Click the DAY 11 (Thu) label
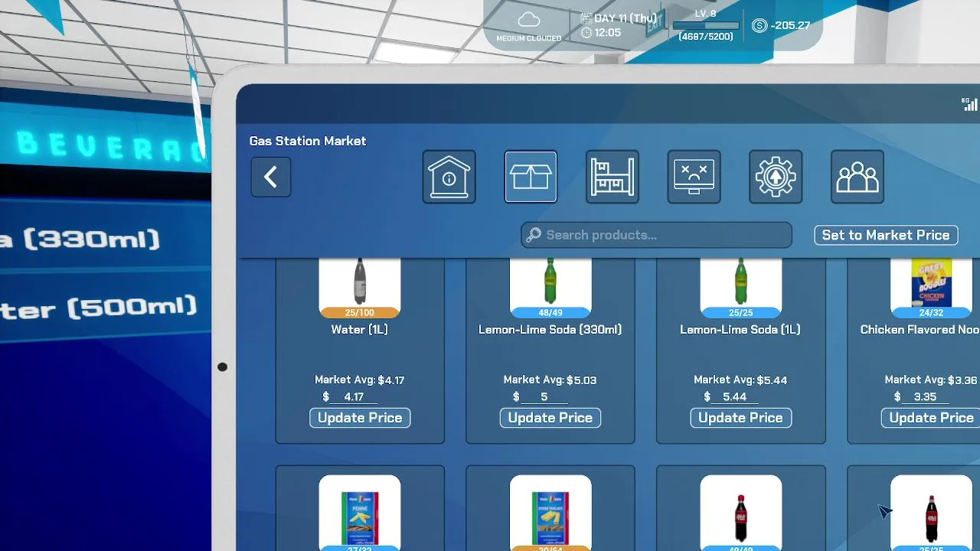 [626, 18]
